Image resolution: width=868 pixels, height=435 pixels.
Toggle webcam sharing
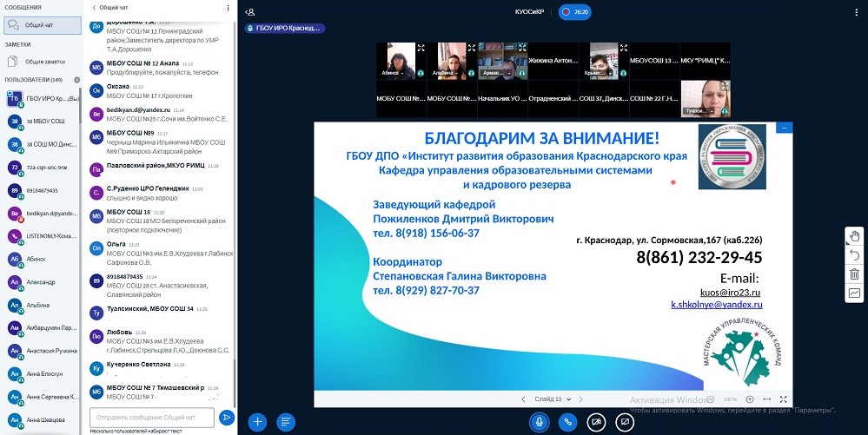(596, 421)
